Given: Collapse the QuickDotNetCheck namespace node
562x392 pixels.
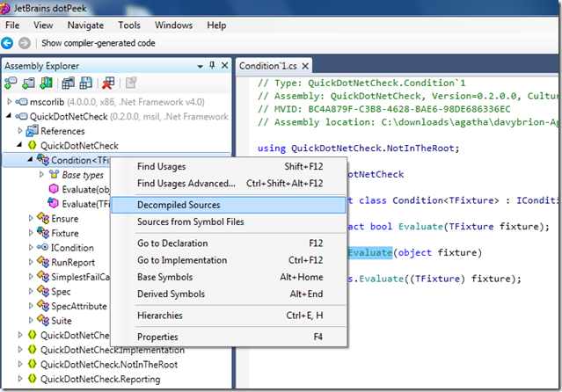Looking at the screenshot, I should point(19,145).
